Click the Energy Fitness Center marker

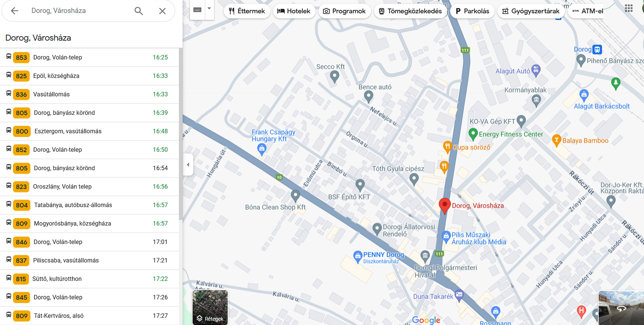[x=473, y=134]
